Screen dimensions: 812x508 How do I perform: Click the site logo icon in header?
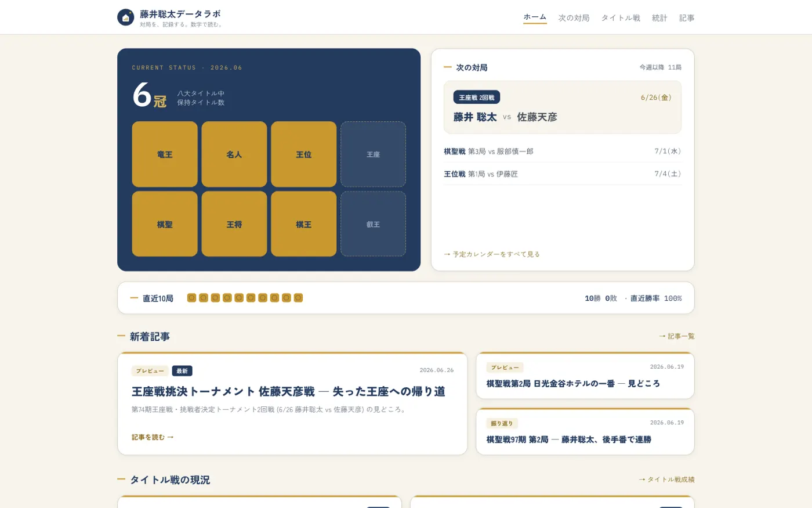click(x=125, y=17)
